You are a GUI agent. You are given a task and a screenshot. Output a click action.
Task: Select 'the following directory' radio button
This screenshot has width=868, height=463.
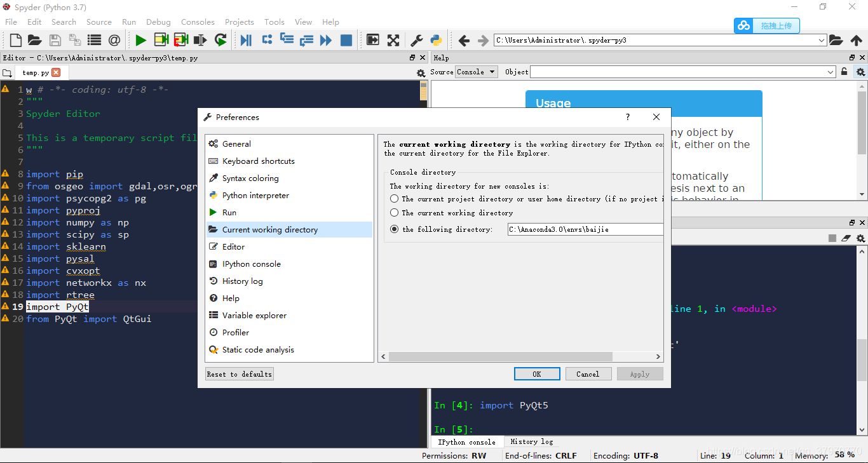point(394,229)
